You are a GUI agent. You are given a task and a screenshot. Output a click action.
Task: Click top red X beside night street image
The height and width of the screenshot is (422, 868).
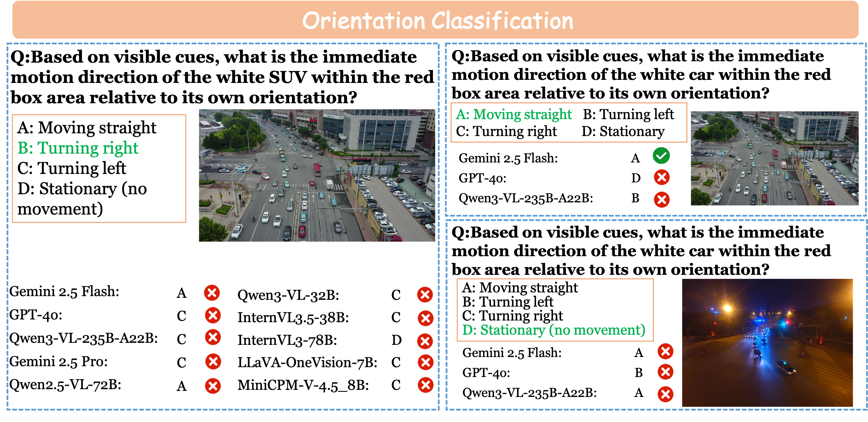665,351
